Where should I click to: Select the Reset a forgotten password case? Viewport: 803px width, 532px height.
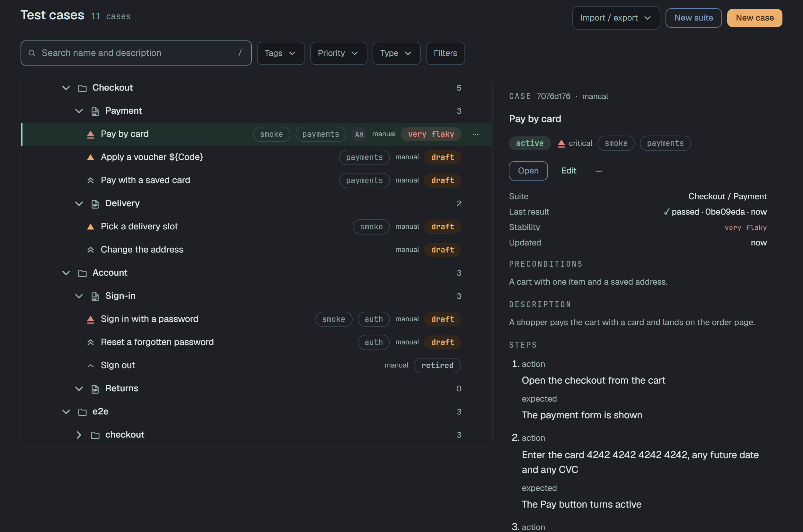click(x=257, y=342)
